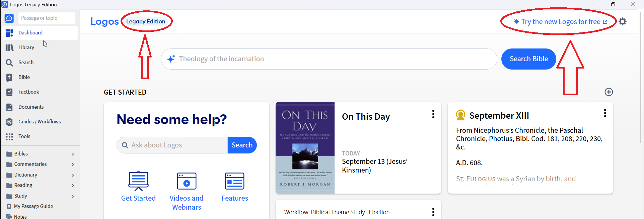
Task: Click the AI sparkle icon in search bar
Action: (x=171, y=59)
